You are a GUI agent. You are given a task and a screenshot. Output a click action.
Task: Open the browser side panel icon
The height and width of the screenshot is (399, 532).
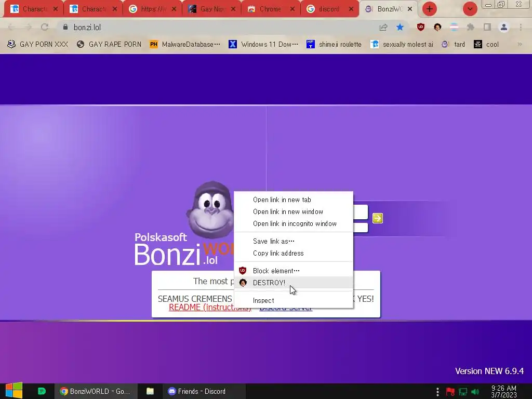point(487,27)
